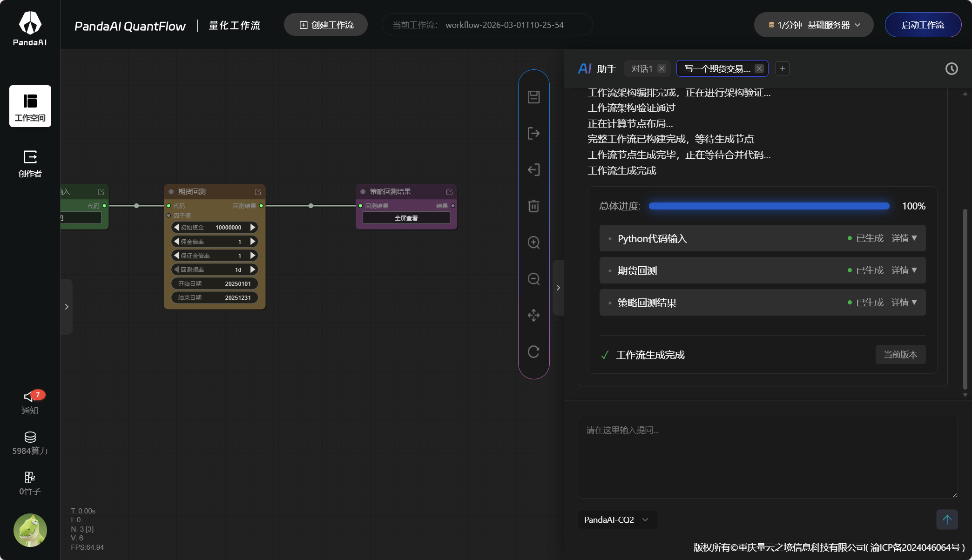Increase 初始资金 with the right arrow
This screenshot has height=560, width=972.
coord(253,227)
